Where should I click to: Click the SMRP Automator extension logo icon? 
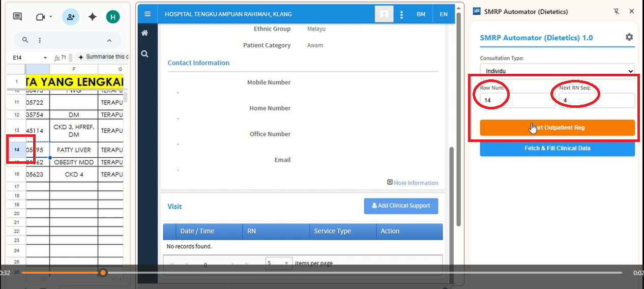477,11
